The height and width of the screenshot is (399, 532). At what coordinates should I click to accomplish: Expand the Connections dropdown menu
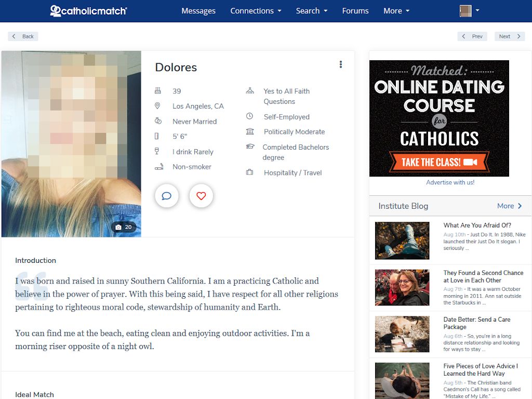pyautogui.click(x=256, y=11)
